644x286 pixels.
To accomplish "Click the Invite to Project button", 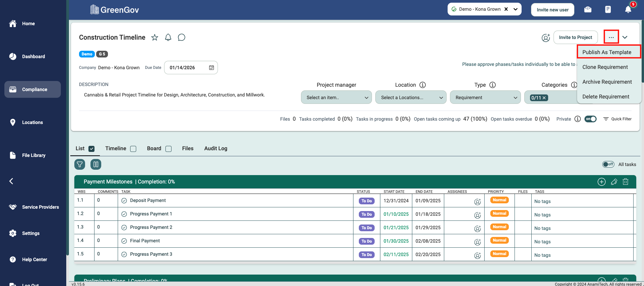I will pos(575,37).
